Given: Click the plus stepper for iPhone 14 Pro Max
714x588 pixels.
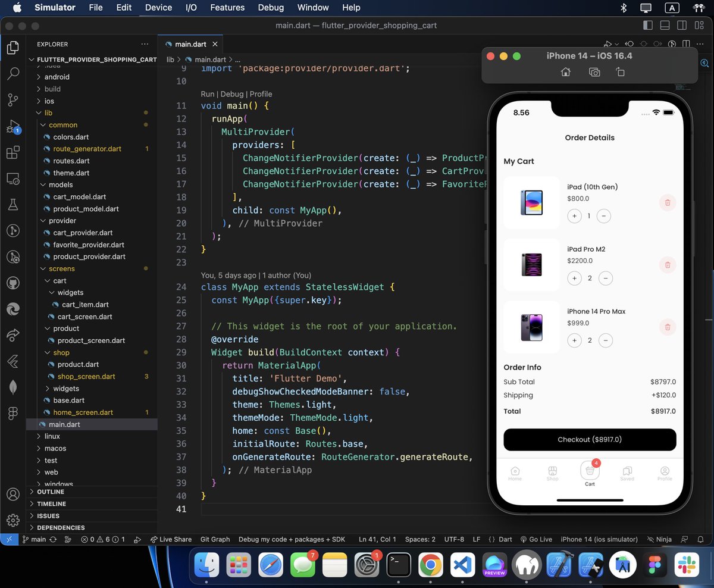Looking at the screenshot, I should [x=574, y=340].
